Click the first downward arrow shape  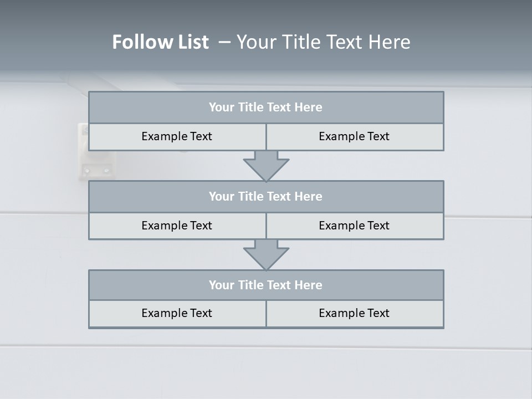pos(266,166)
